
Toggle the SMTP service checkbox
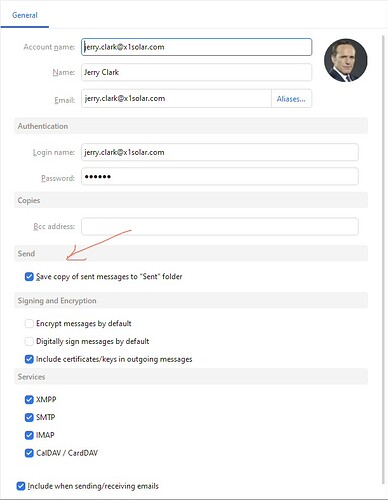point(29,417)
